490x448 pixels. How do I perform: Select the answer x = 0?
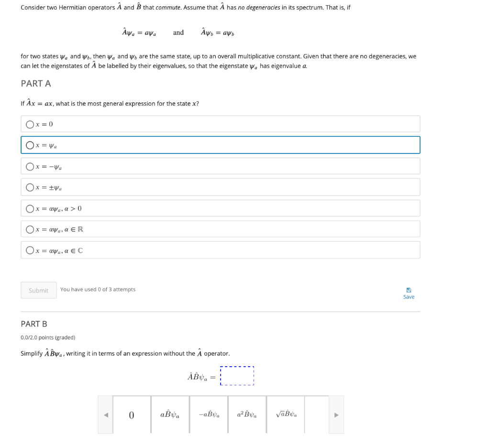[30, 124]
